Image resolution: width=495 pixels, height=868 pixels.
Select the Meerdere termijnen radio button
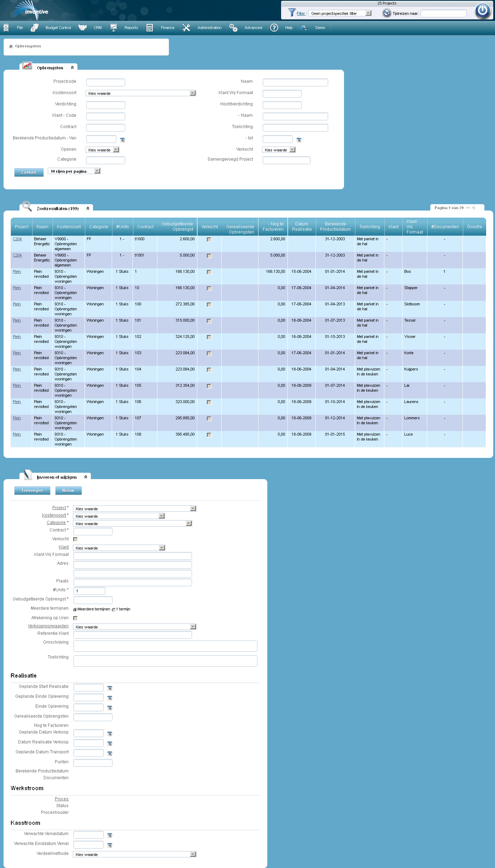[75, 610]
